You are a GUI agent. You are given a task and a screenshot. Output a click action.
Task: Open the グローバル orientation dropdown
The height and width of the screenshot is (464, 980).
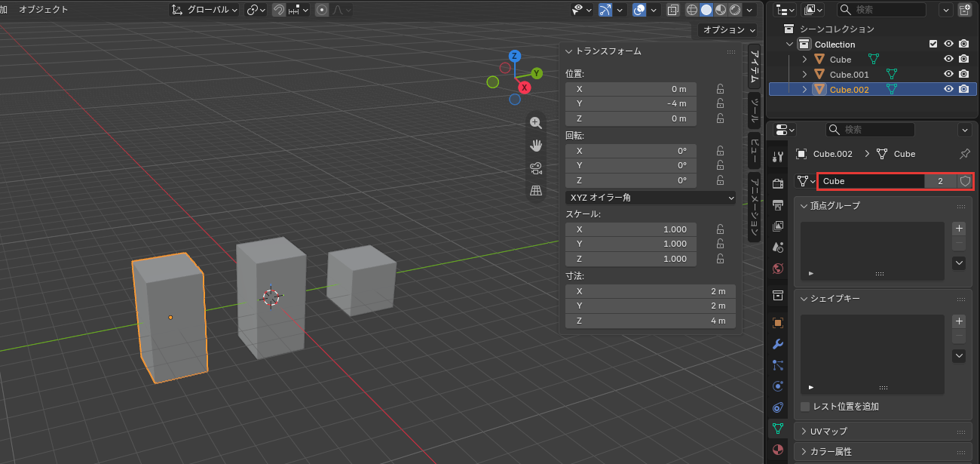[204, 10]
